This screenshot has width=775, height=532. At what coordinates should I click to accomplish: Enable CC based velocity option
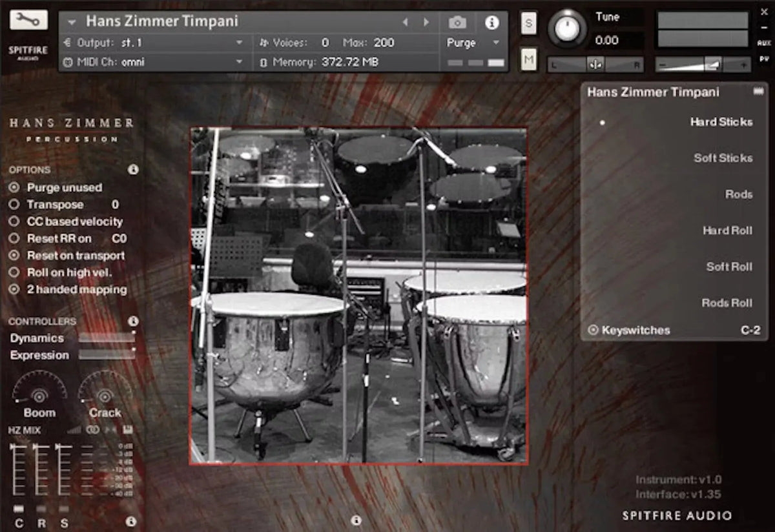point(14,221)
